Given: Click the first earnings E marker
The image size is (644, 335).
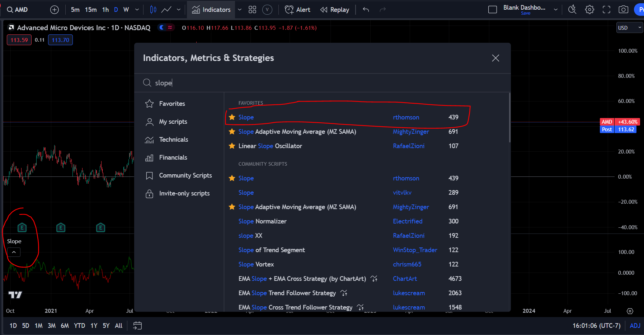Looking at the screenshot, I should [x=22, y=227].
